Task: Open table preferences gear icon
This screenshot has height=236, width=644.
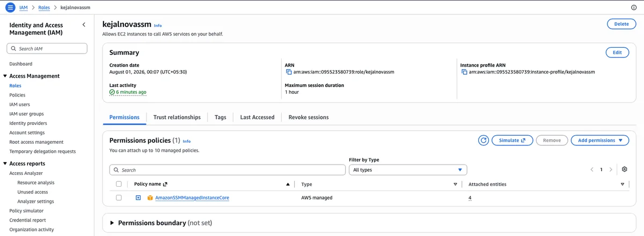Action: 625,169
